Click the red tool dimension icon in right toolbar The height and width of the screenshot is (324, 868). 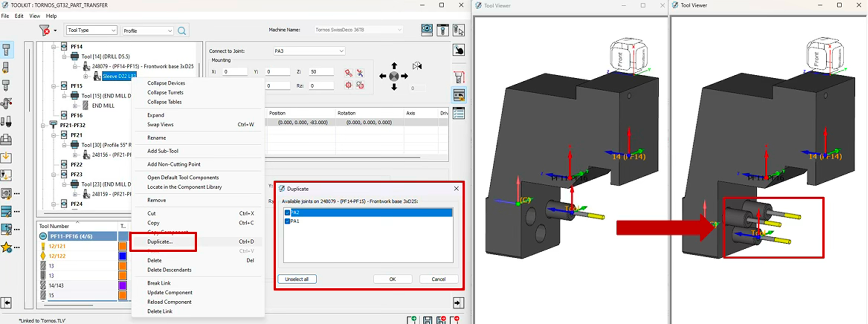coord(459,77)
